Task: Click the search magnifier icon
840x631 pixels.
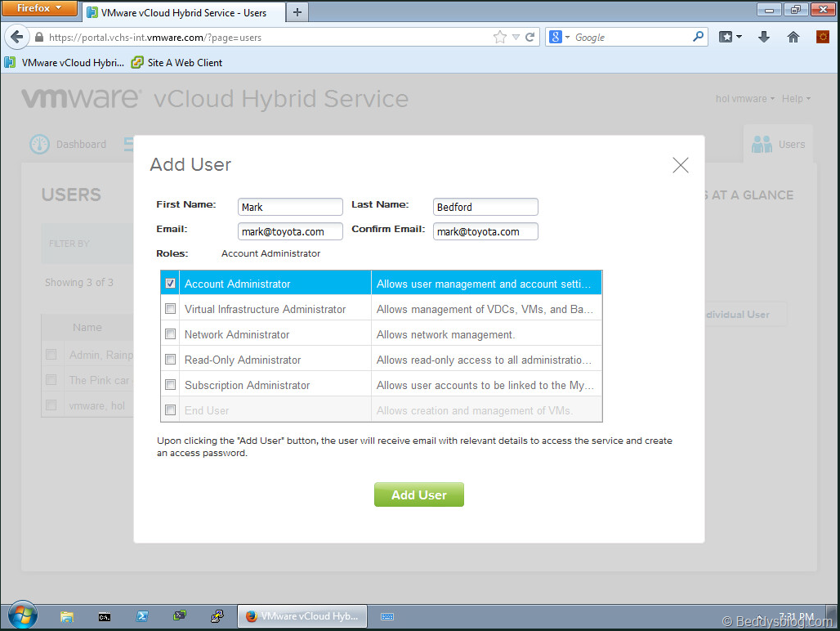Action: tap(698, 37)
